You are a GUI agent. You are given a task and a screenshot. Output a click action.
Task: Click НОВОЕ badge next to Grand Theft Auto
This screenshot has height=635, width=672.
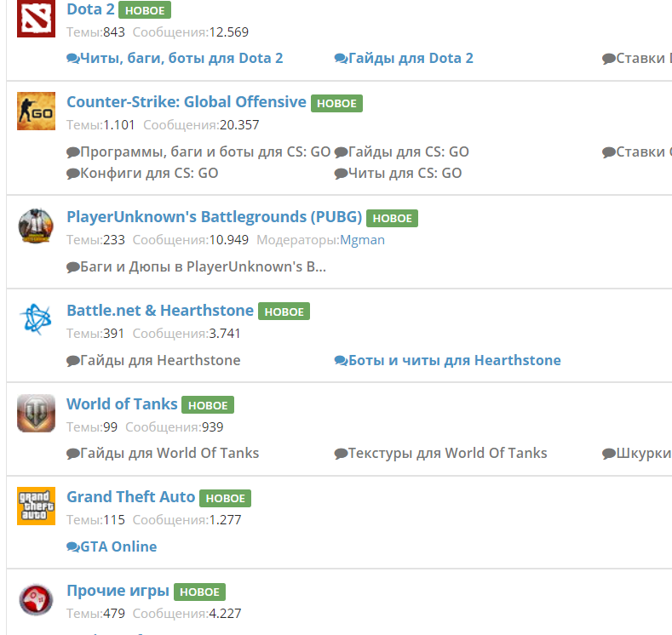[226, 498]
